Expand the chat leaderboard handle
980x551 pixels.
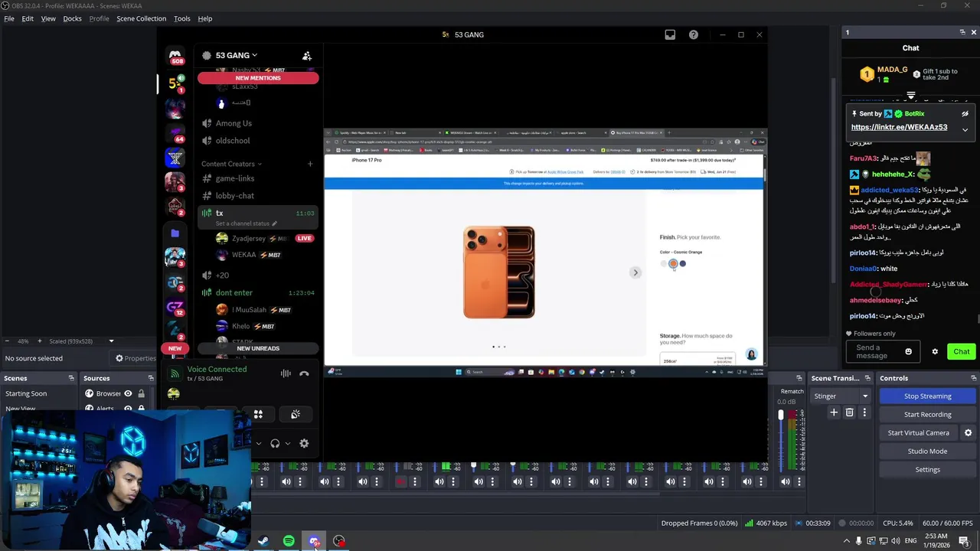(x=911, y=96)
